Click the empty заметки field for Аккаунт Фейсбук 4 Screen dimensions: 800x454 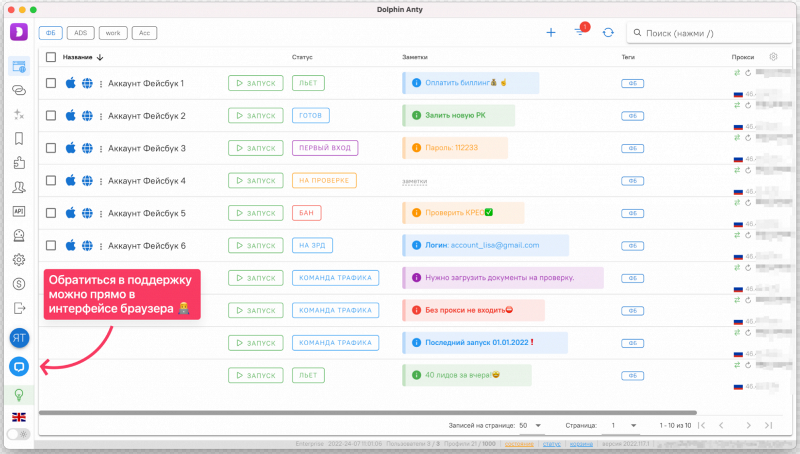coord(414,181)
